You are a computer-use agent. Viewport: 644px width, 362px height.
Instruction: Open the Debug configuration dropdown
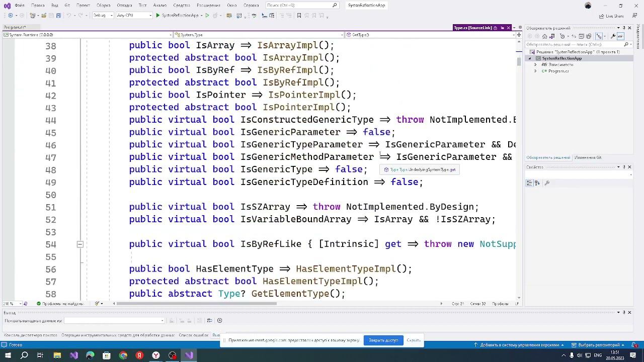102,16
